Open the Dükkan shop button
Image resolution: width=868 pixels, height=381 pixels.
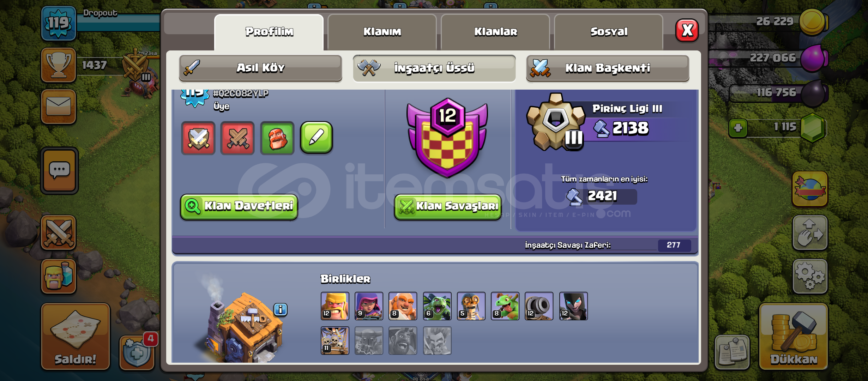(794, 337)
